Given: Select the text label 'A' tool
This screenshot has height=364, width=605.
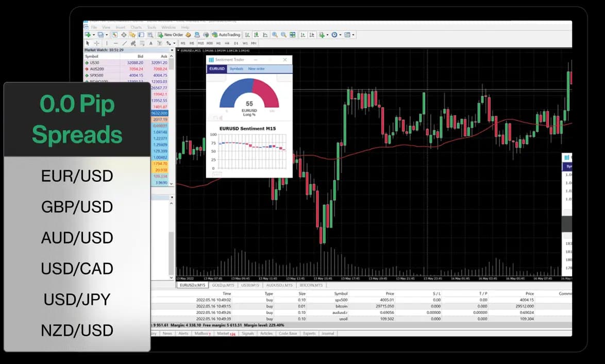Looking at the screenshot, I should click(150, 43).
